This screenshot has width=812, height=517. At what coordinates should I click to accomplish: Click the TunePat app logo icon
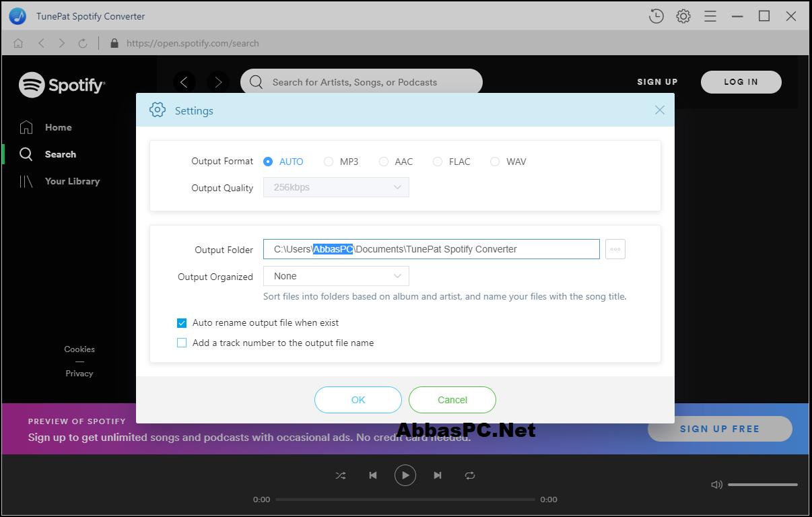(18, 16)
